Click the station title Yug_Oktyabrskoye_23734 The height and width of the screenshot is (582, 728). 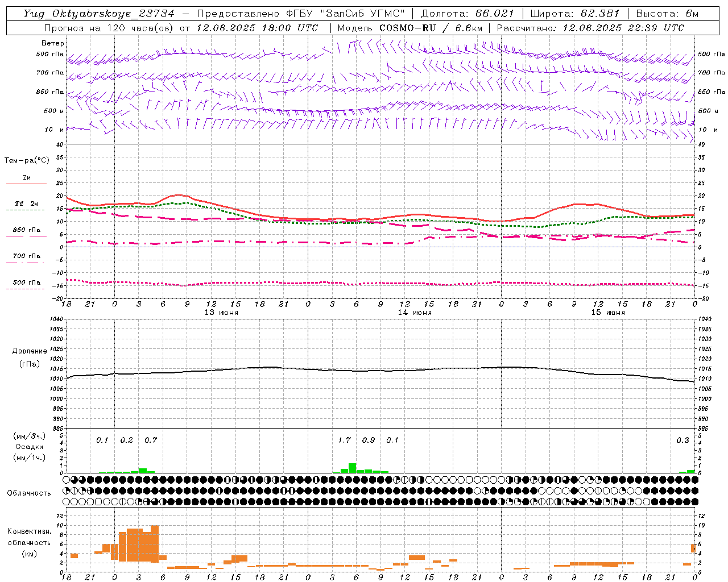99,14
